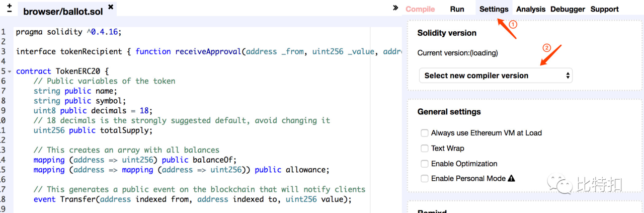The image size is (644, 213).
Task: Click the 'Solidity version' heading
Action: pos(447,33)
